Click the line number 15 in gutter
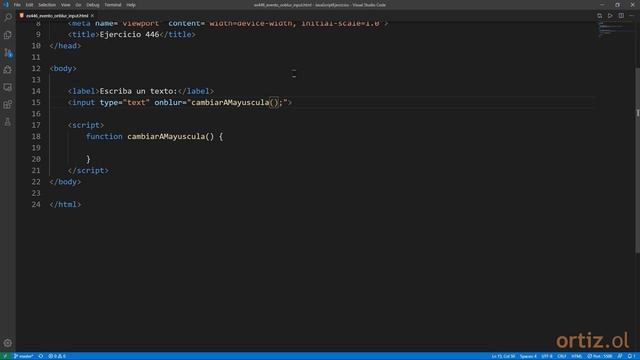 click(x=36, y=102)
